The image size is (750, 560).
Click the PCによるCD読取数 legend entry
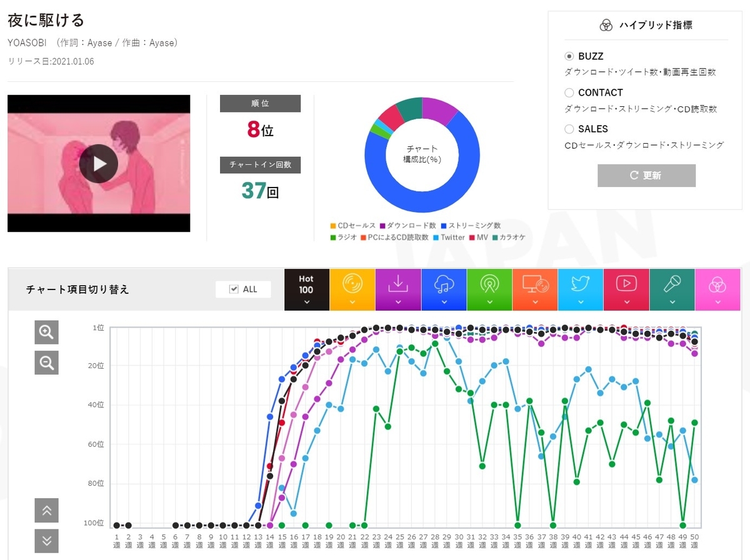coord(394,237)
